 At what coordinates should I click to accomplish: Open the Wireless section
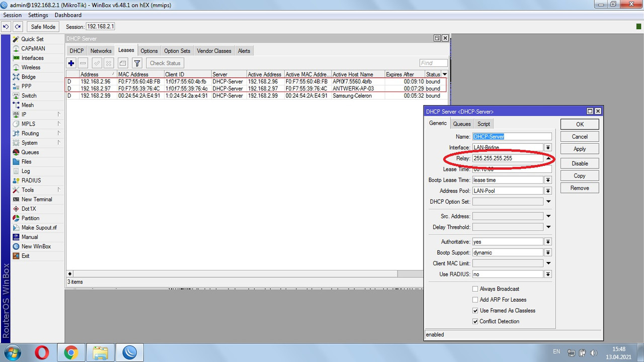31,67
